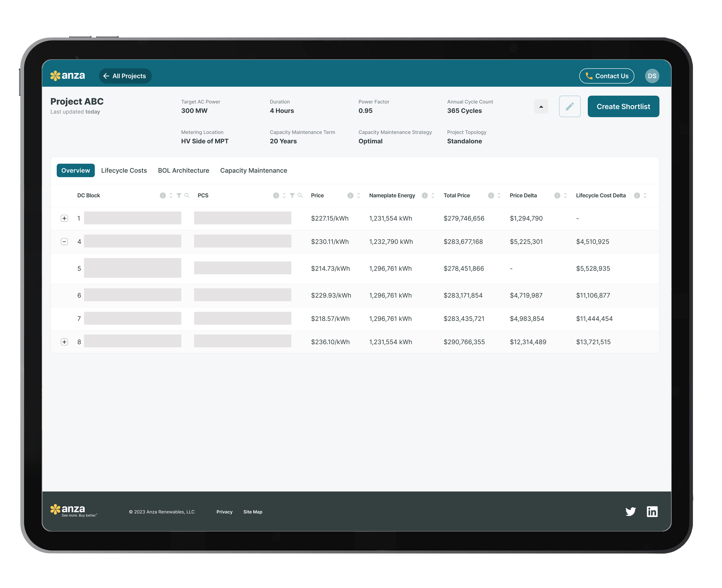The height and width of the screenshot is (588, 722).
Task: Click the $4,983,854 price delta cell
Action: (527, 319)
